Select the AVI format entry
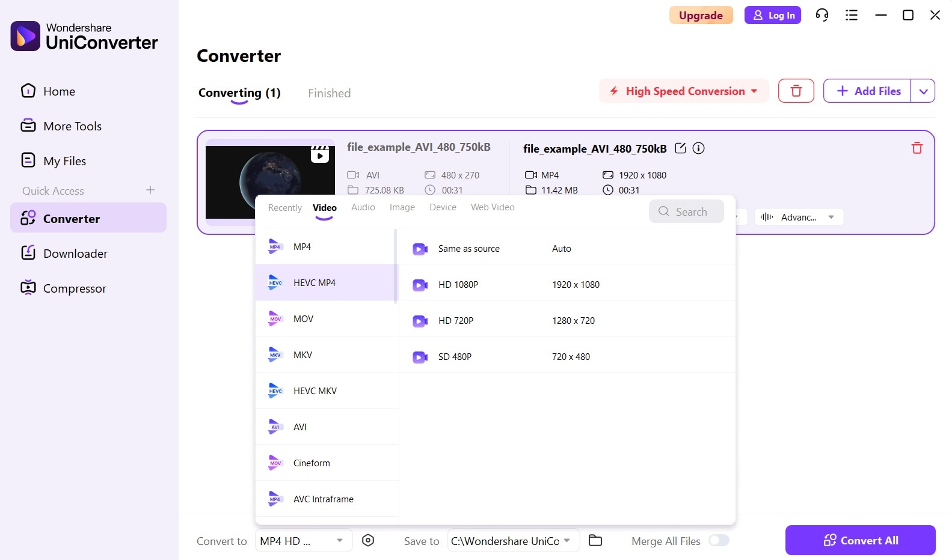This screenshot has width=952, height=560. pos(327,427)
